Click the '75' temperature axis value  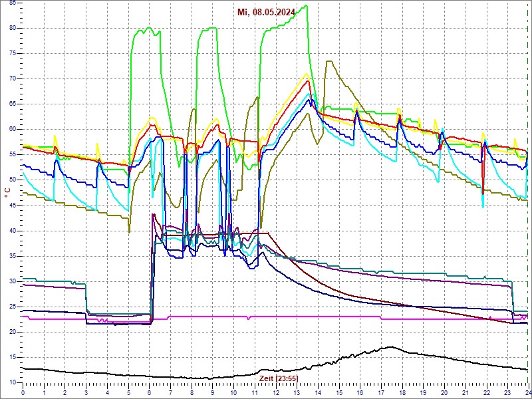coord(13,54)
